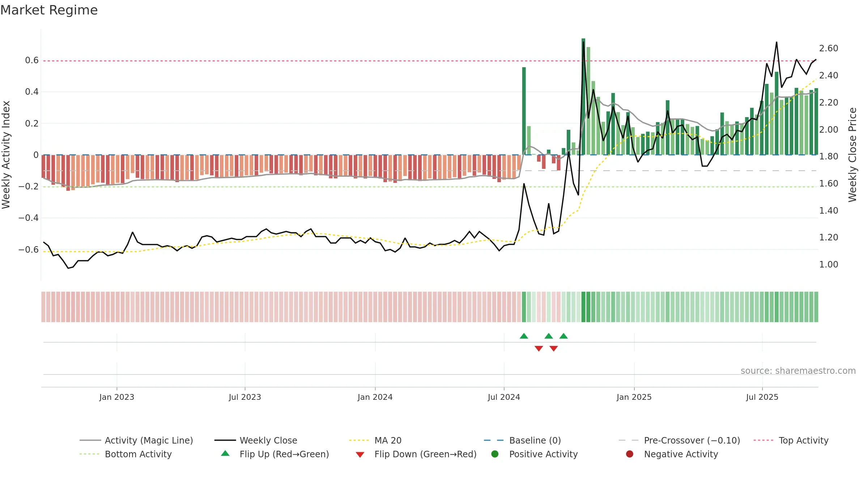This screenshot has height=488, width=868.
Task: Click the Positive Activity green circle legend icon
Action: click(495, 454)
